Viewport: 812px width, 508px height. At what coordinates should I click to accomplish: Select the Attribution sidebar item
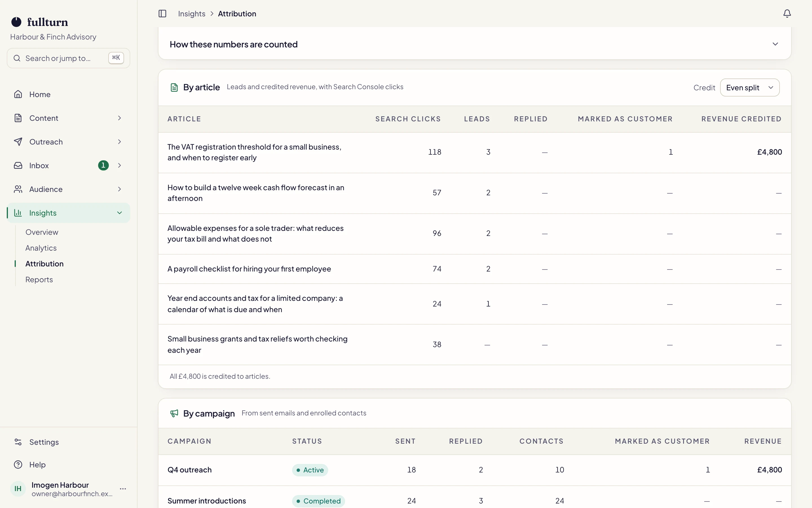45,264
